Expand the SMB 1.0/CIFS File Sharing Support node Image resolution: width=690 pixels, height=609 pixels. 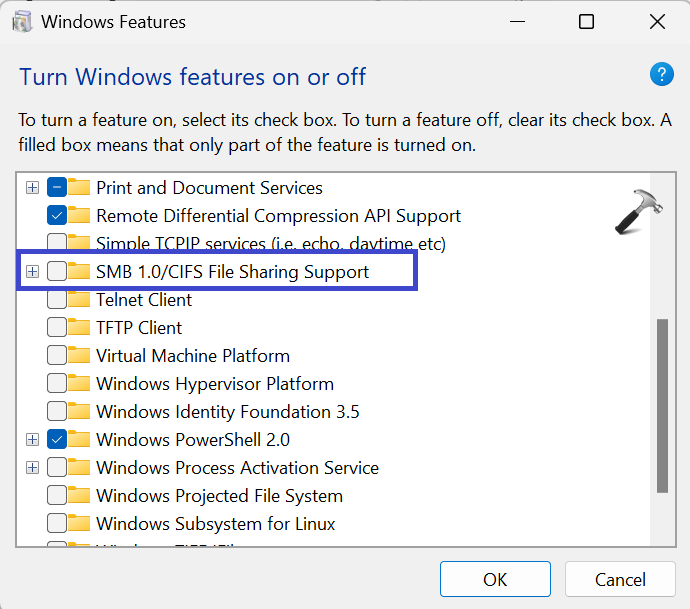point(32,272)
